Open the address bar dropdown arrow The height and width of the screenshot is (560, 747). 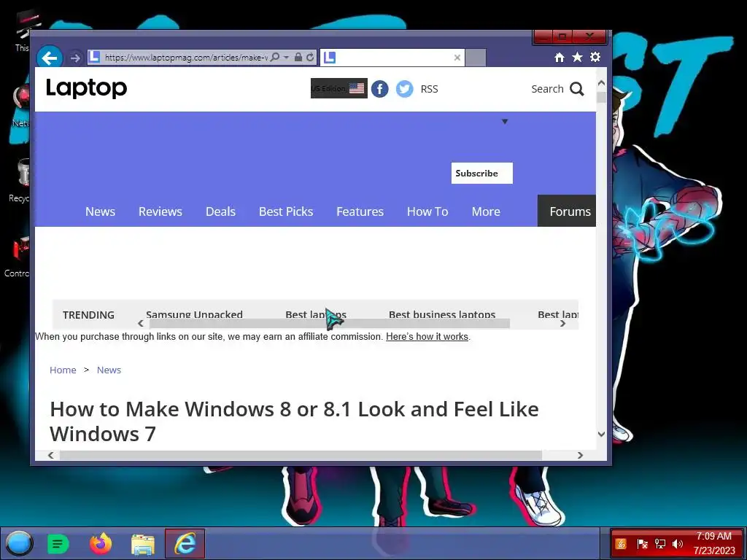[x=286, y=57]
